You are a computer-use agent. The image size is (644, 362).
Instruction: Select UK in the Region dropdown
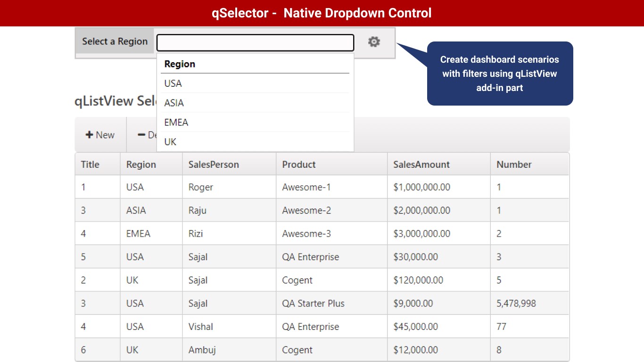(x=170, y=142)
